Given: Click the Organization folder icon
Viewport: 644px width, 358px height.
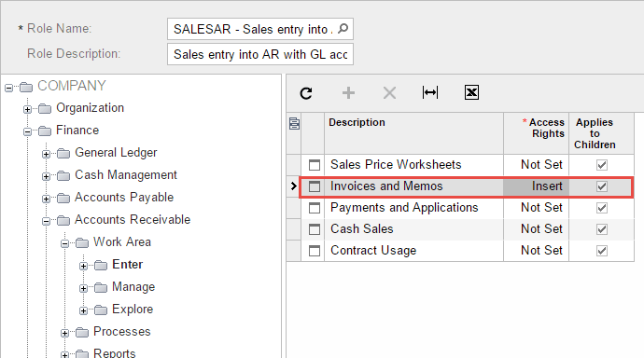Looking at the screenshot, I should pyautogui.click(x=45, y=109).
